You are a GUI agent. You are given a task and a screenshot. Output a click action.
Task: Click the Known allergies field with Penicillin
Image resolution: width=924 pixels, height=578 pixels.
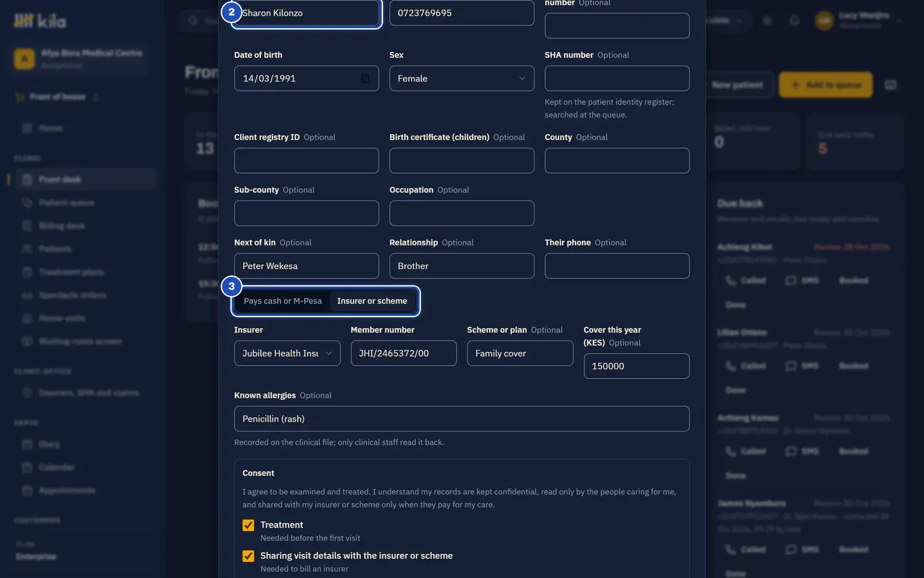(462, 419)
